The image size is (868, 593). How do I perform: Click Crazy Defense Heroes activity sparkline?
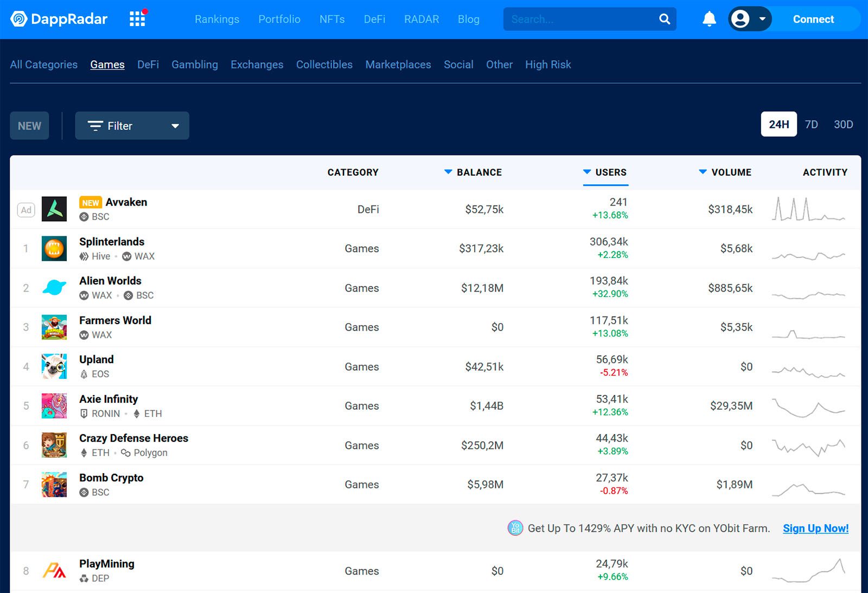click(x=808, y=447)
